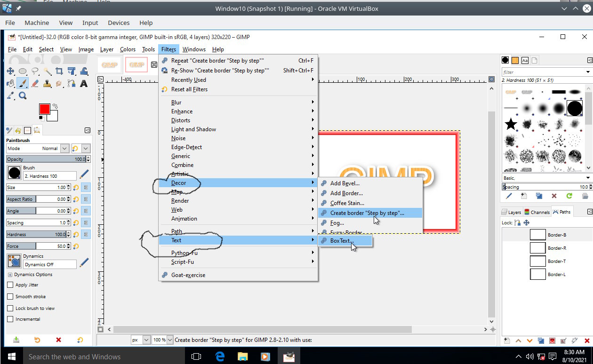Open the tool options tab menu arrow
Screen dimensions: 593x364
[x=88, y=130]
